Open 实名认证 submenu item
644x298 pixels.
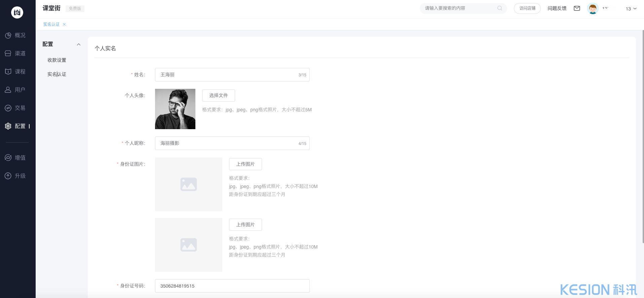(57, 74)
